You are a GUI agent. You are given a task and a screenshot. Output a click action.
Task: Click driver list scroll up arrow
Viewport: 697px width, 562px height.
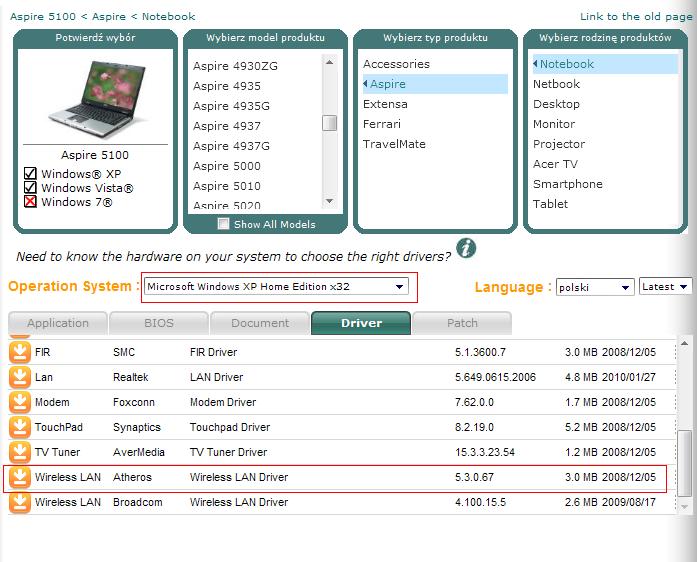coord(684,343)
